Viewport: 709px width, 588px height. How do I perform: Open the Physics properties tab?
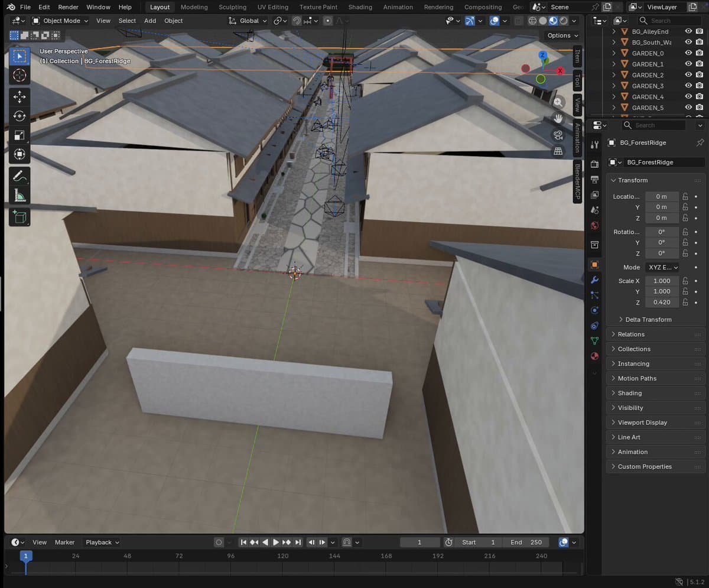[x=595, y=310]
